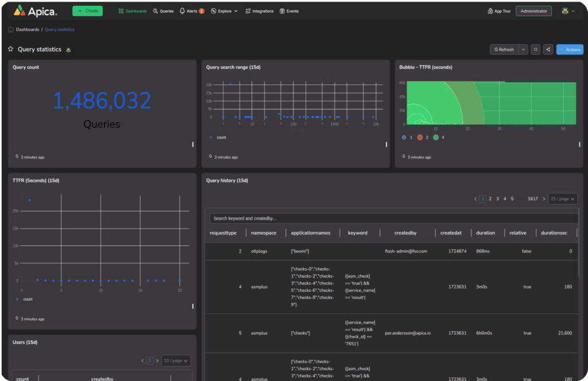Click Dashboards in the breadcrumb trail
Image resolution: width=588 pixels, height=381 pixels.
27,29
